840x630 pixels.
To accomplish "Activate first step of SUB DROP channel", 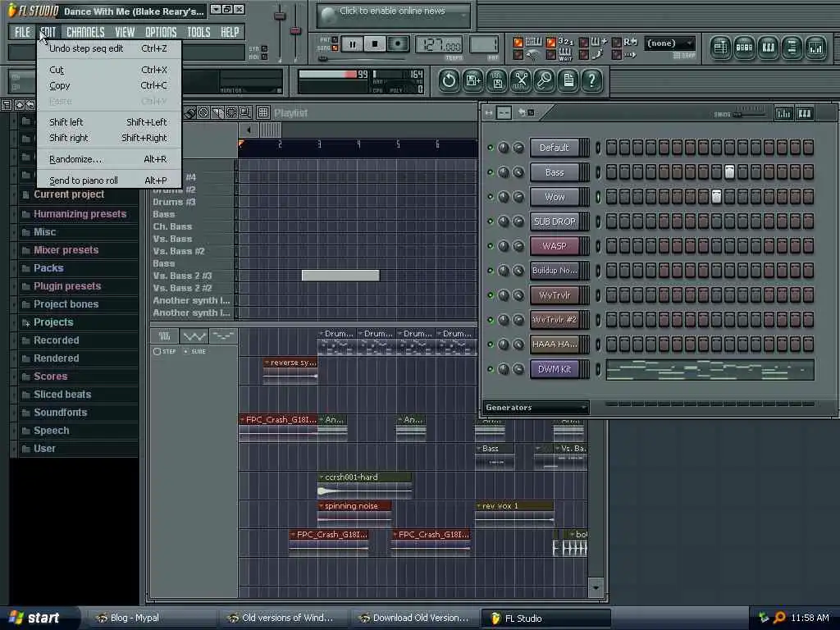I will click(x=611, y=221).
